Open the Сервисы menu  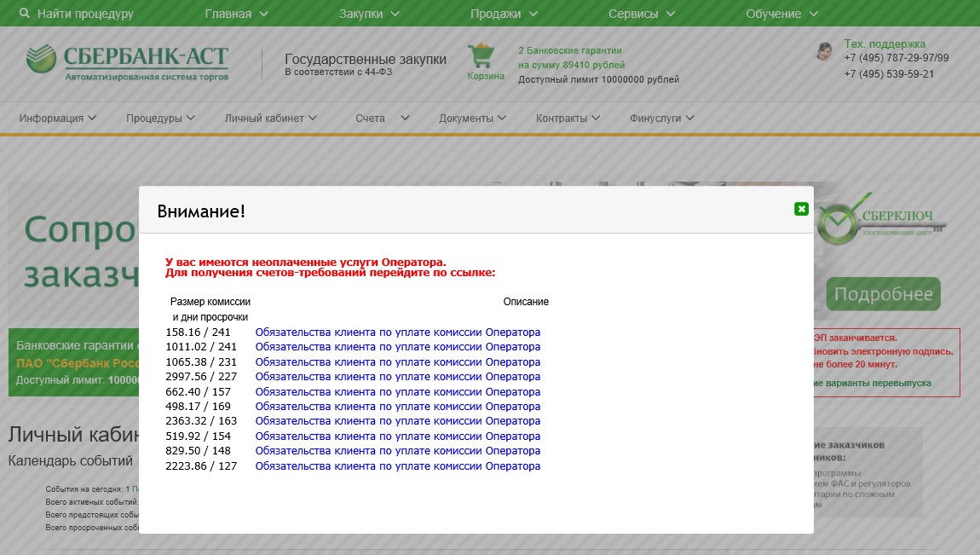[x=641, y=14]
